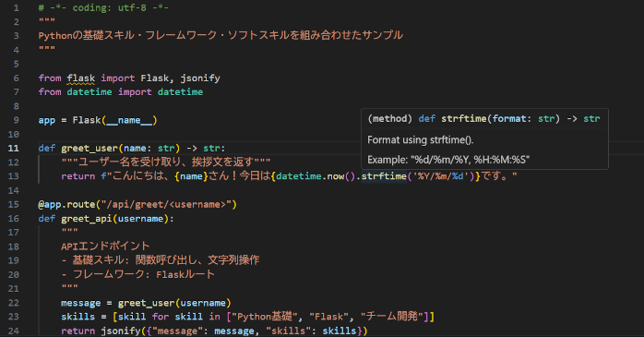Image resolution: width=644 pixels, height=337 pixels.
Task: Click the '@app.route' decorator
Action: [66, 204]
